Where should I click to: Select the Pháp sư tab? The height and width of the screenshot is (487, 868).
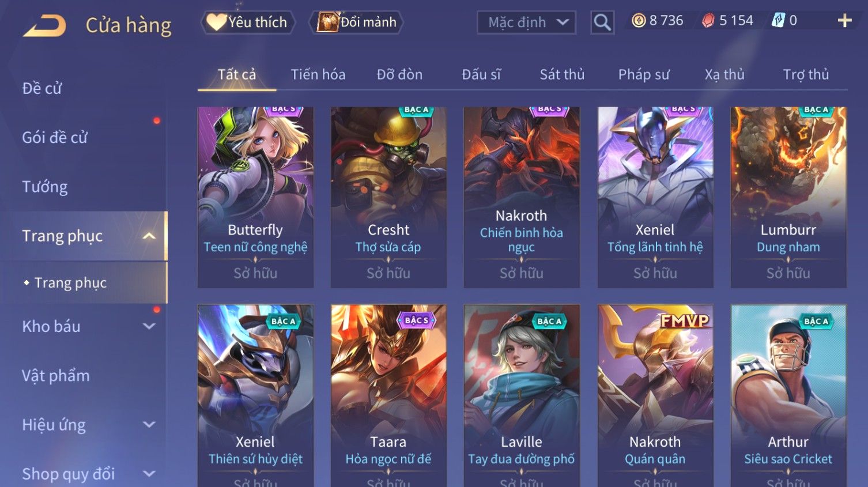(x=644, y=74)
